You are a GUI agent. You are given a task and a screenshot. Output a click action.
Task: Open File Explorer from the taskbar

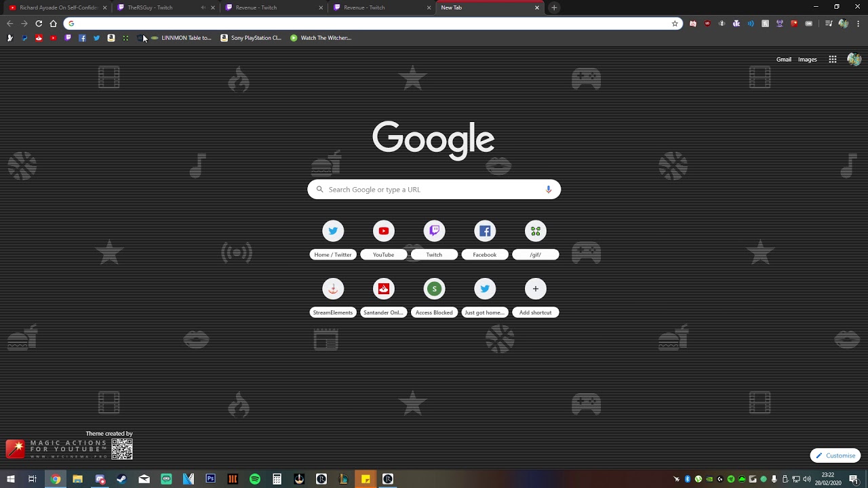77,479
